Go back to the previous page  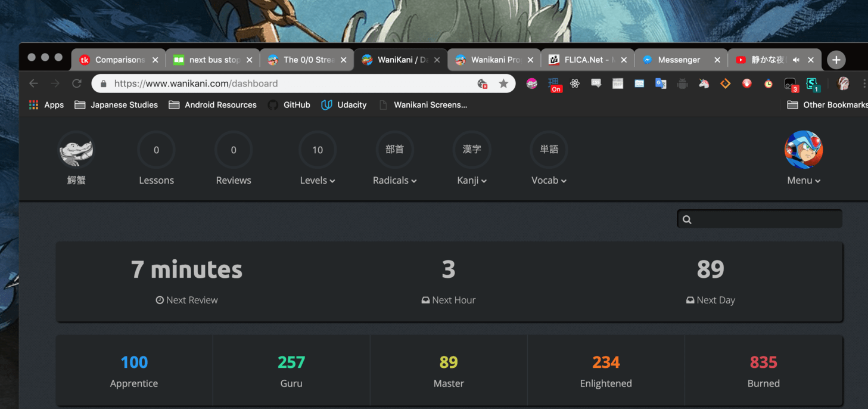33,83
